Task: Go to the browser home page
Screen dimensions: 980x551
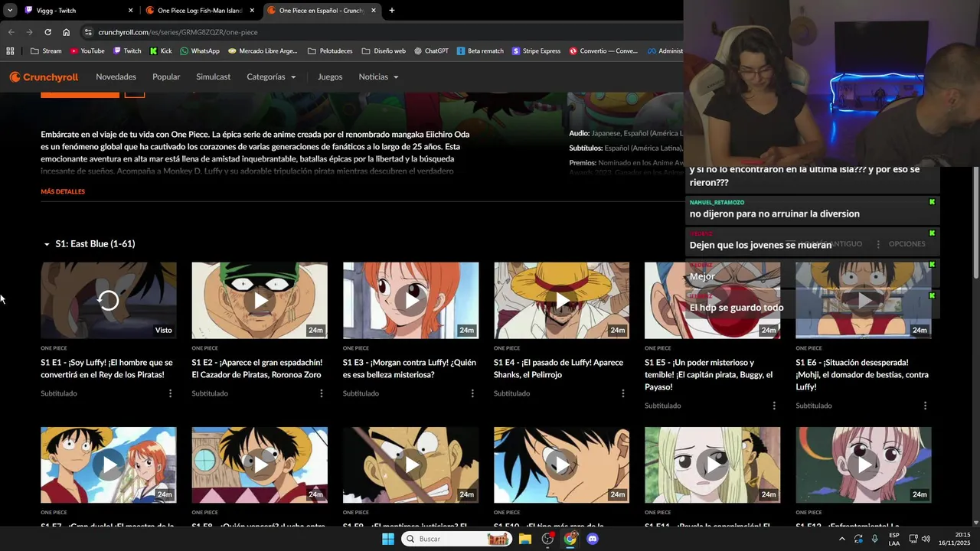Action: (x=66, y=32)
